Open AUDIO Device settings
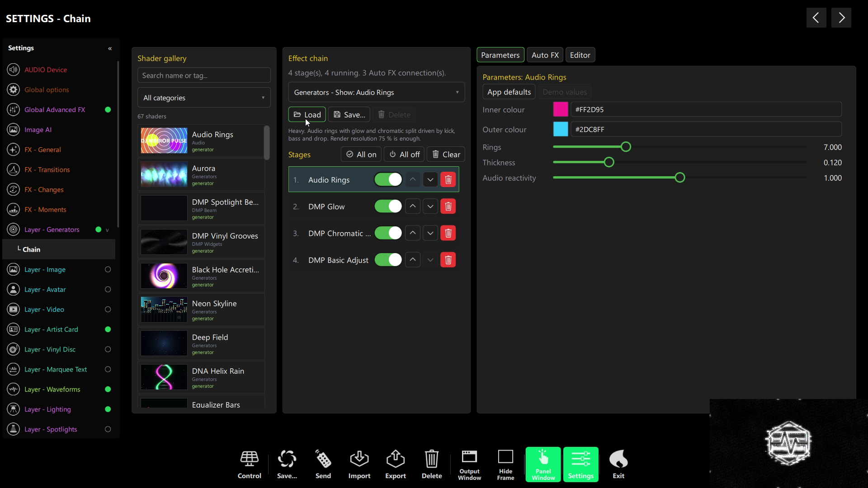This screenshot has height=488, width=868. point(46,70)
